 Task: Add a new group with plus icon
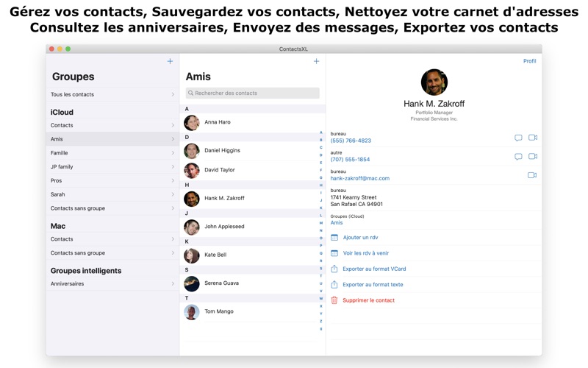(x=170, y=61)
